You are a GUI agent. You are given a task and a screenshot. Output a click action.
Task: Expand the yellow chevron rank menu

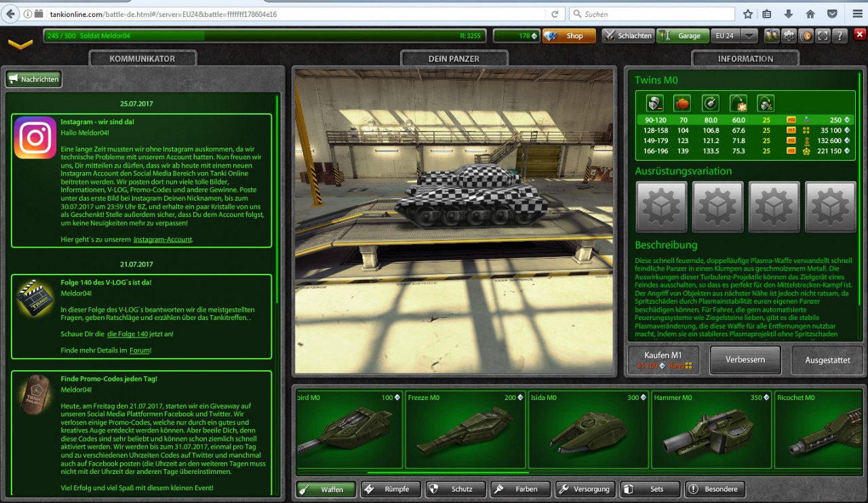coord(20,44)
